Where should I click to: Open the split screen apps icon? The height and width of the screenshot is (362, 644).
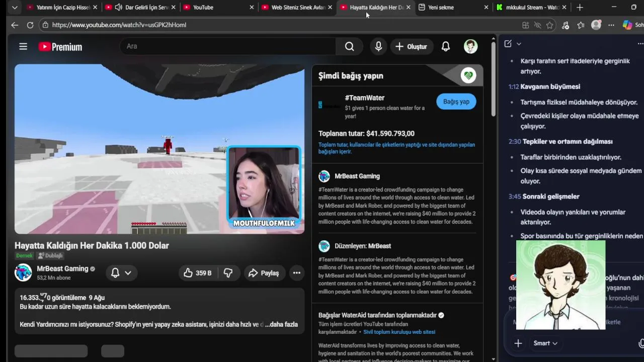(525, 25)
